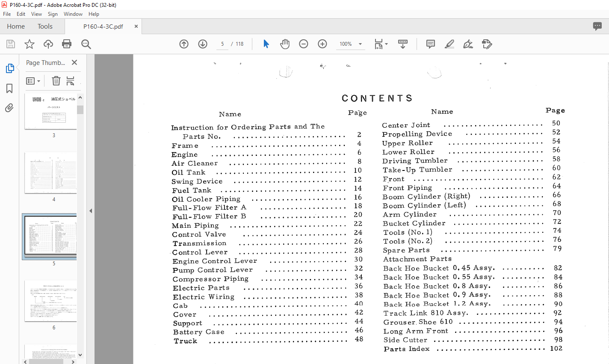Select the Highlight text tool
The height and width of the screenshot is (364, 609).
pos(449,44)
